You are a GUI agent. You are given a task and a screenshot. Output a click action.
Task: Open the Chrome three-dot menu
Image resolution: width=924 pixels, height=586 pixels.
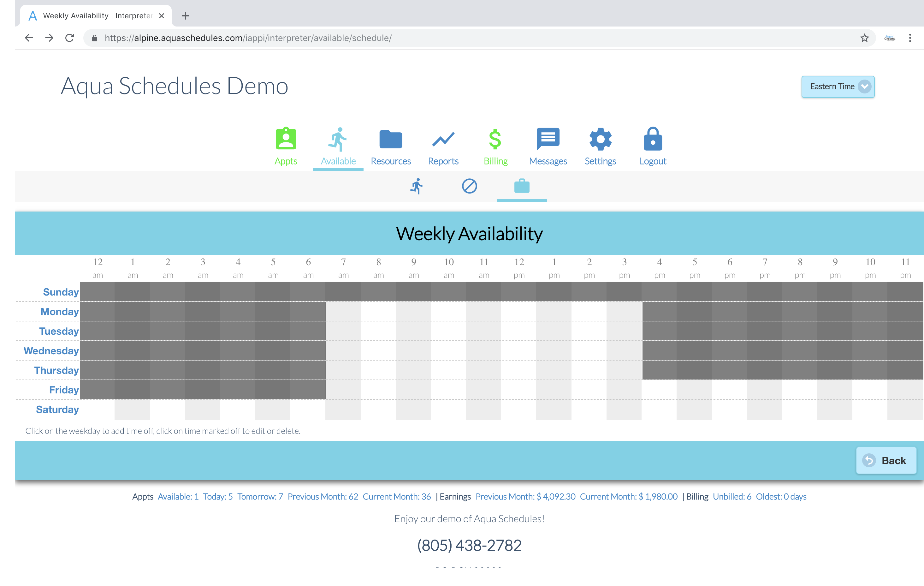click(910, 38)
